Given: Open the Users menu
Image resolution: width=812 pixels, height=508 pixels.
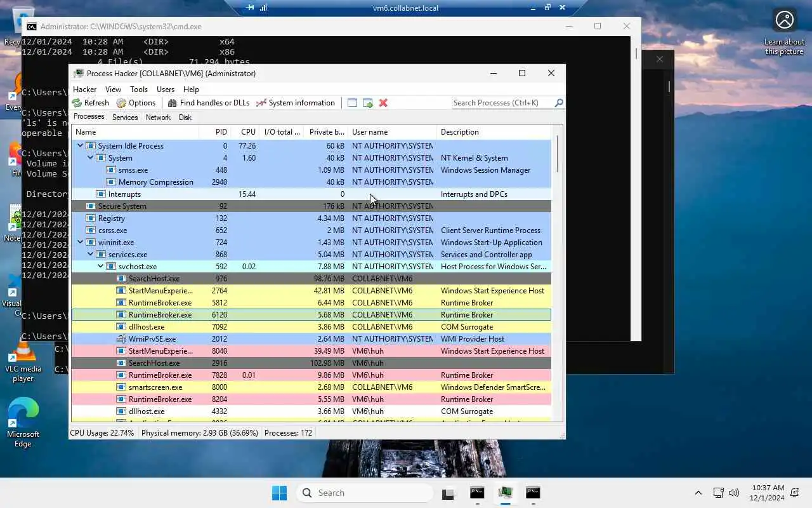Looking at the screenshot, I should tap(166, 90).
